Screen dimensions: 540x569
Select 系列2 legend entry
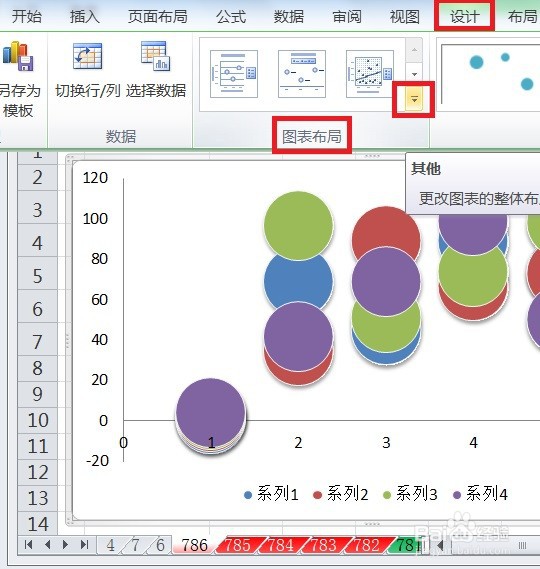[x=341, y=494]
